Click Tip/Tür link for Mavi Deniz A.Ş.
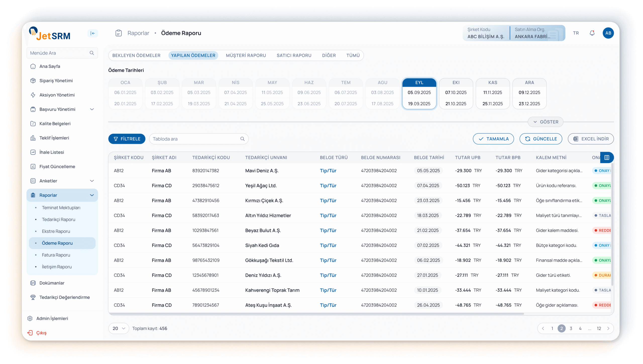 click(x=328, y=171)
